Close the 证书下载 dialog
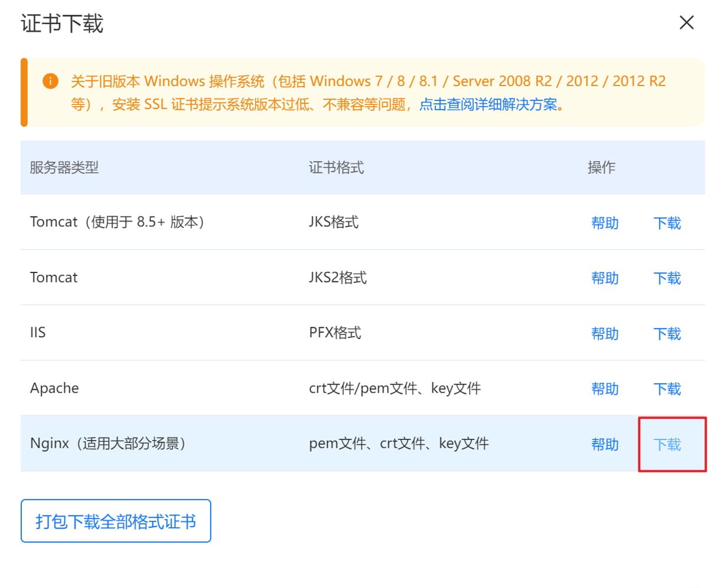This screenshot has width=708, height=588. 686,22
